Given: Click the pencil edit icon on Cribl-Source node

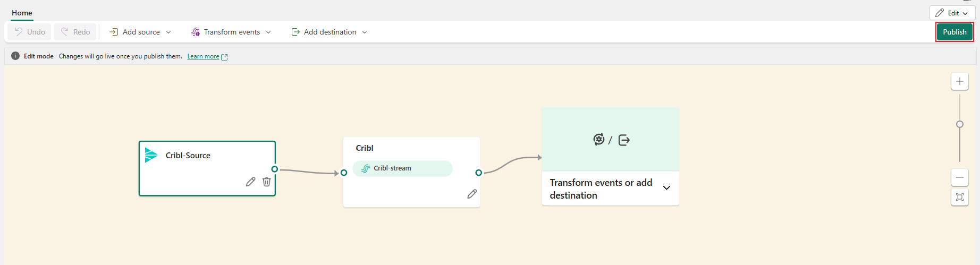Looking at the screenshot, I should (250, 182).
